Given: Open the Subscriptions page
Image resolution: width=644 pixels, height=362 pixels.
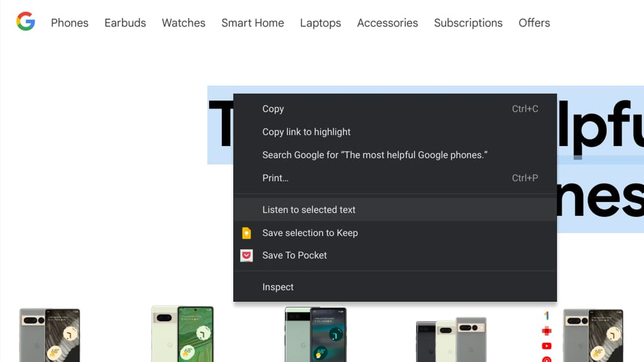Looking at the screenshot, I should pos(468,23).
